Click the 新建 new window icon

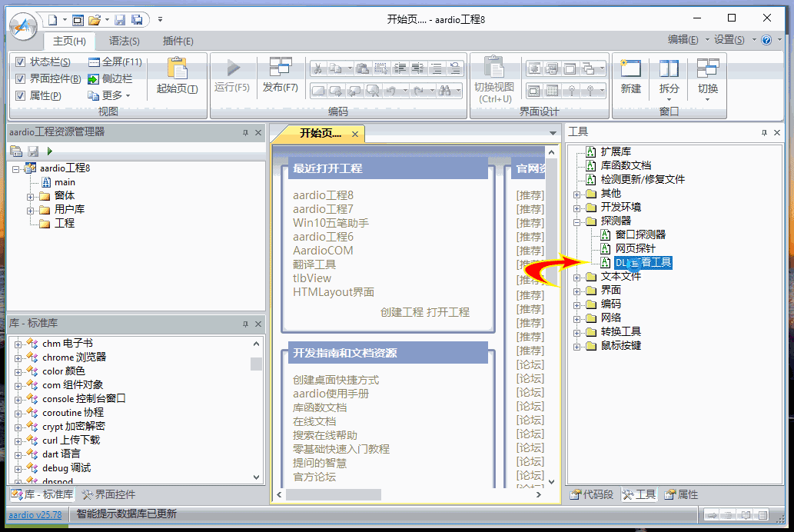point(630,69)
